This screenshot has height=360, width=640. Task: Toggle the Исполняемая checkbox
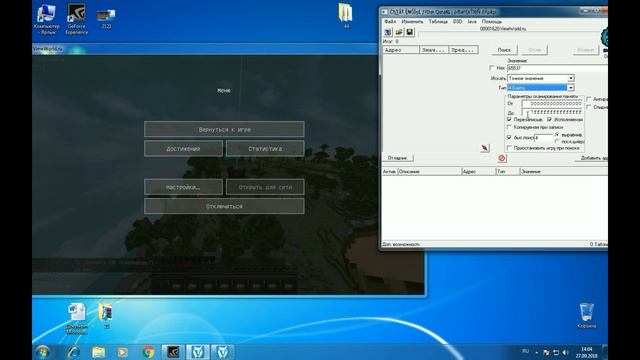pos(549,120)
